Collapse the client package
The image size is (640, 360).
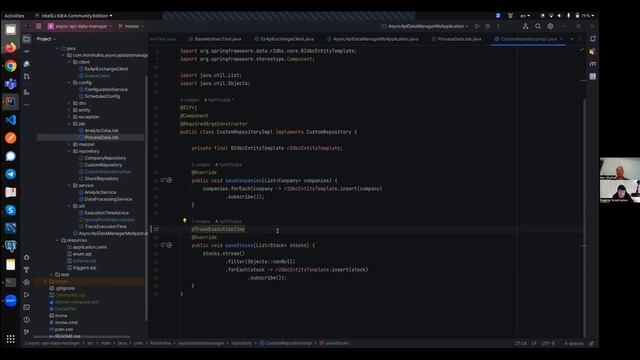69,62
